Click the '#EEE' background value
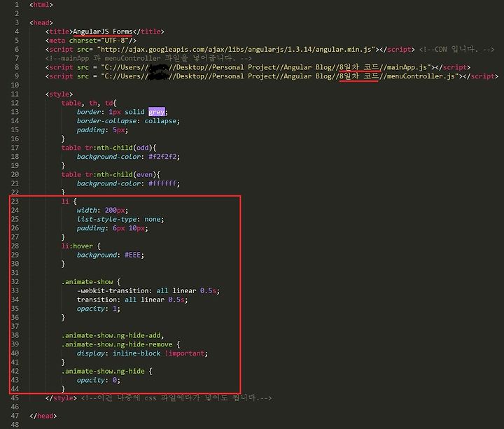Screen dimensions: 504x429 click(x=132, y=255)
